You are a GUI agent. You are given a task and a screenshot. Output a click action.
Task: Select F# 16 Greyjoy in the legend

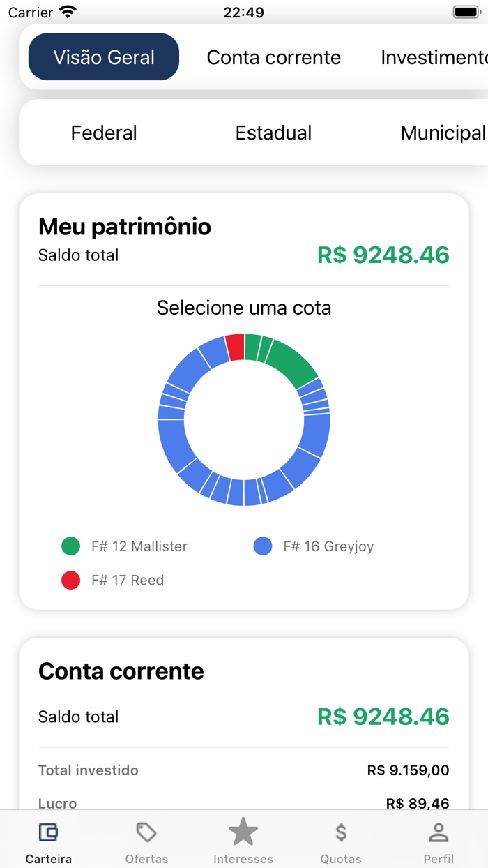[x=319, y=546]
